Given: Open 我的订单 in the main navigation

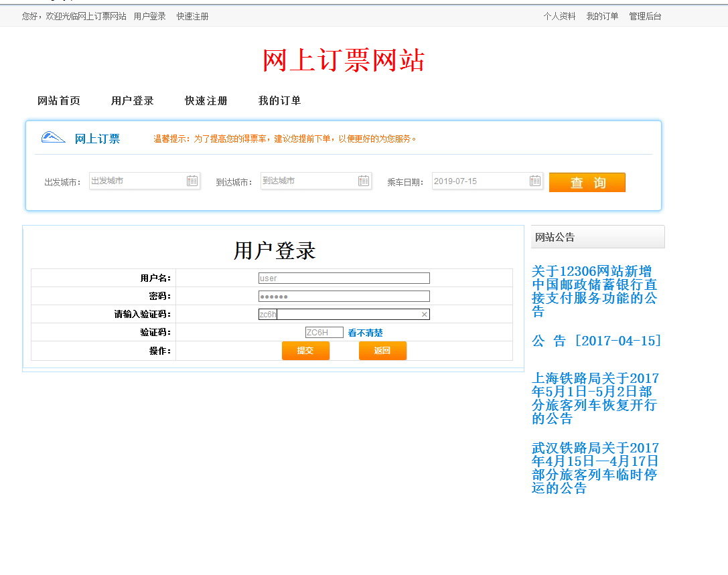Looking at the screenshot, I should [x=280, y=101].
